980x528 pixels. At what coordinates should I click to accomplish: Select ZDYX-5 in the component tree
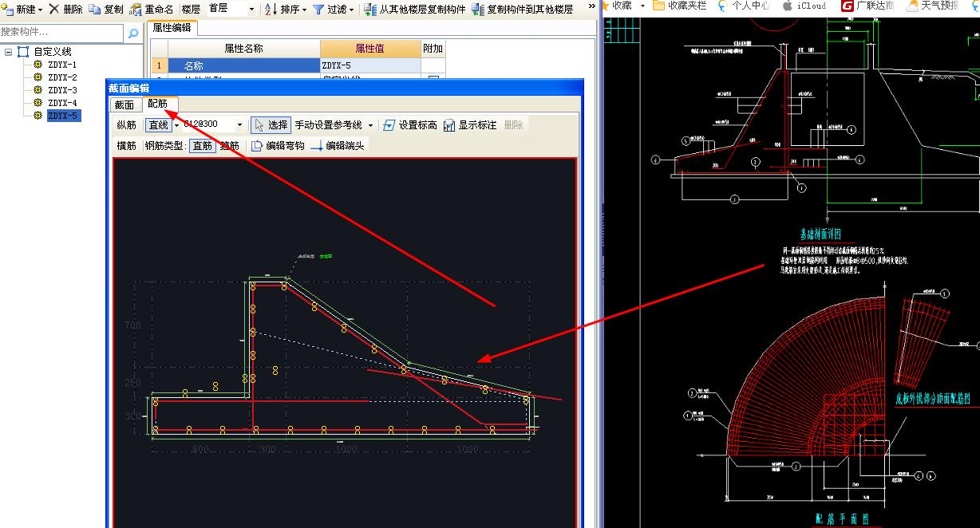click(62, 116)
